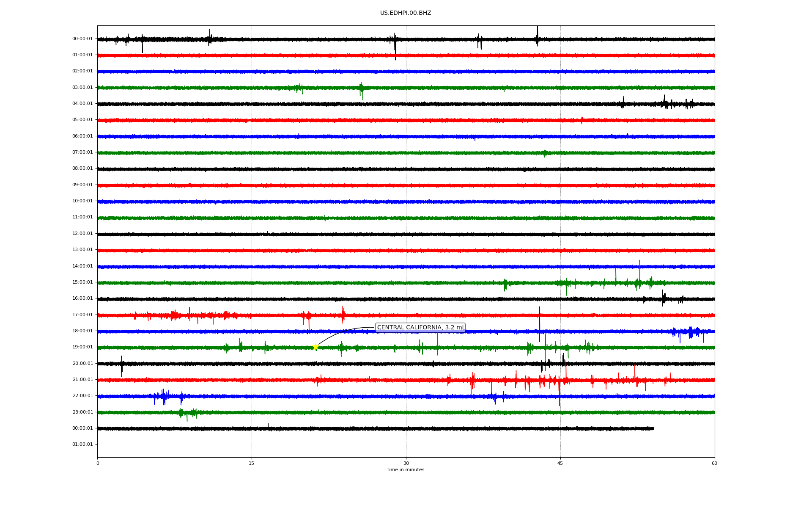Click the x-axis tick label 15

click(252, 464)
